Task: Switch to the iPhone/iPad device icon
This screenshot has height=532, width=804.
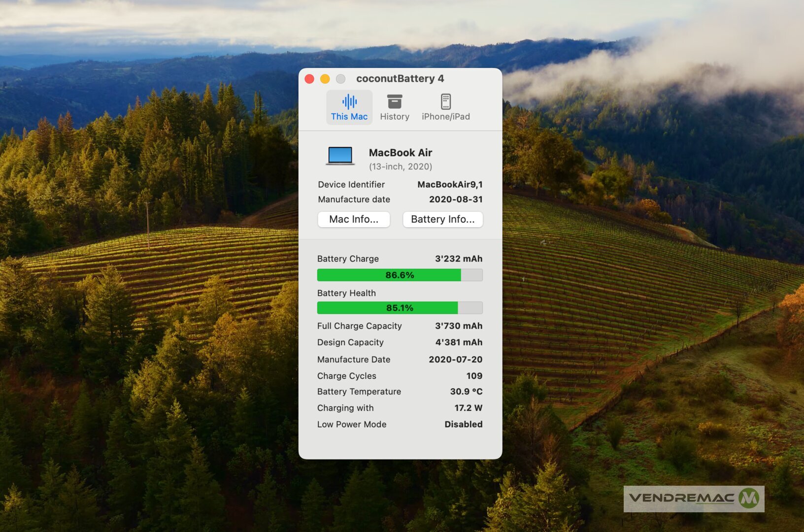Action: coord(445,102)
